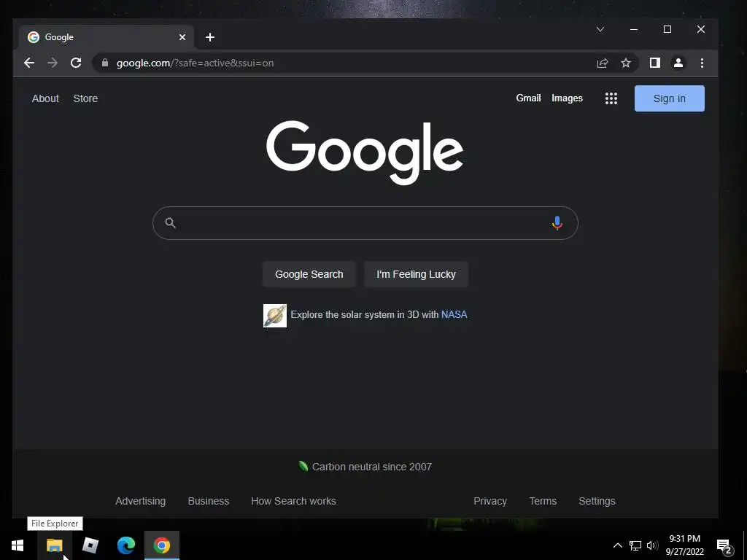Open the About link
The width and height of the screenshot is (747, 560).
pos(45,98)
